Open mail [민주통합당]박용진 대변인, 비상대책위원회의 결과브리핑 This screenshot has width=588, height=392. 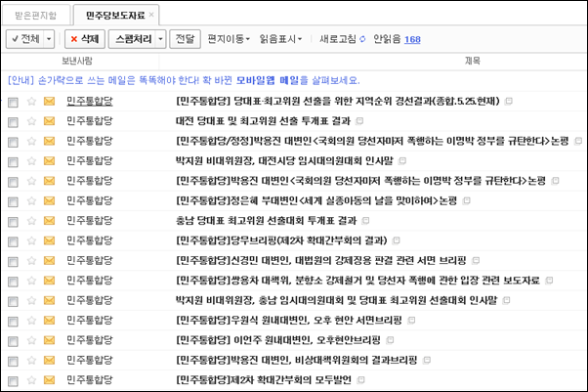pyautogui.click(x=297, y=360)
